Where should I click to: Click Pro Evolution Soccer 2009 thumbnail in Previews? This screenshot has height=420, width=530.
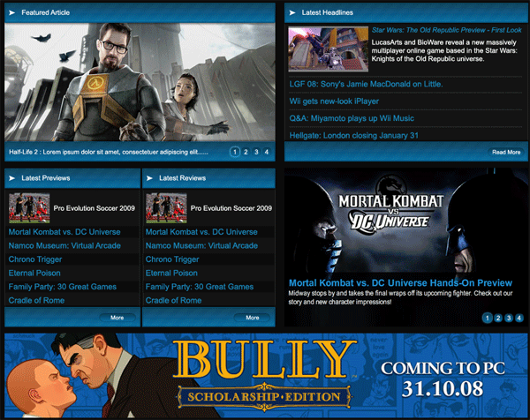click(29, 208)
